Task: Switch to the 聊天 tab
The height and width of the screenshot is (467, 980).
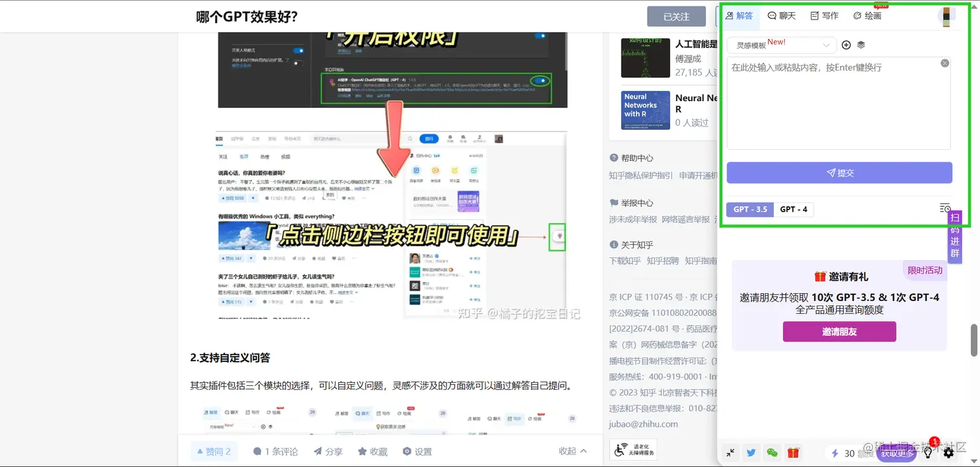Action: tap(782, 16)
